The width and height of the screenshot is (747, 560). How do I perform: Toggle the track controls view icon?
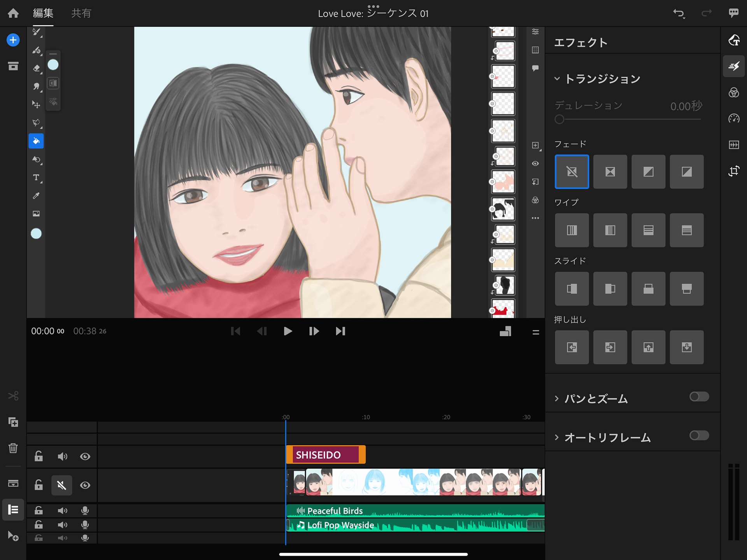(13, 509)
